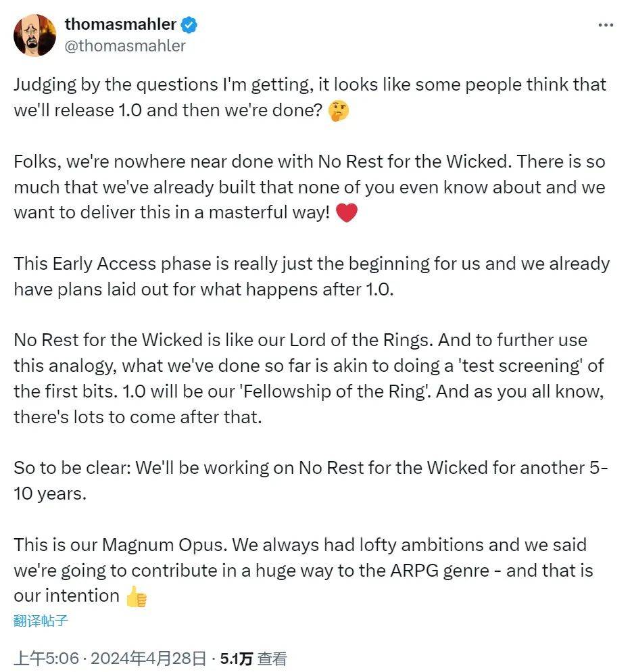Click the paragraph starting 'Judging by the questions'
Viewport: 632px width, 672px height.
pos(310,97)
